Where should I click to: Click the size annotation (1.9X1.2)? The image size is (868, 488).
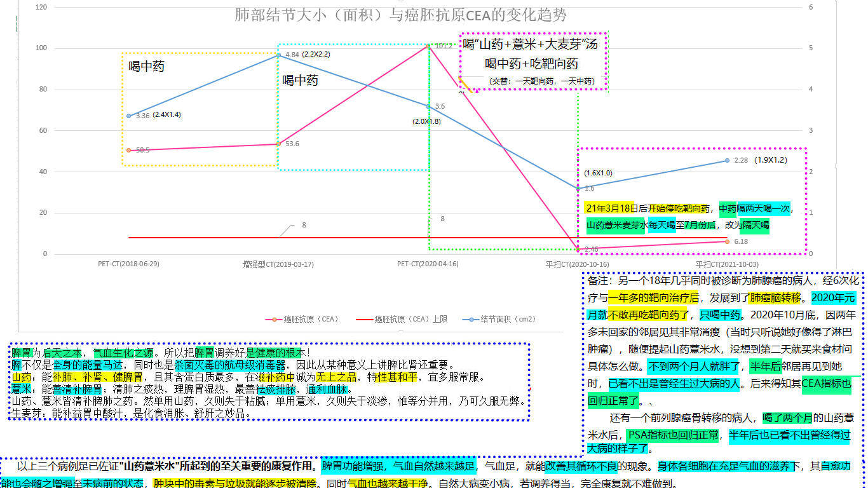pyautogui.click(x=771, y=160)
